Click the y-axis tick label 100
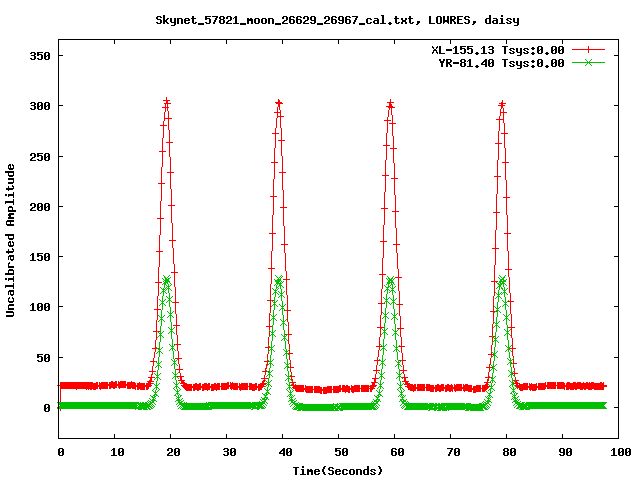640x480 pixels. pyautogui.click(x=40, y=307)
